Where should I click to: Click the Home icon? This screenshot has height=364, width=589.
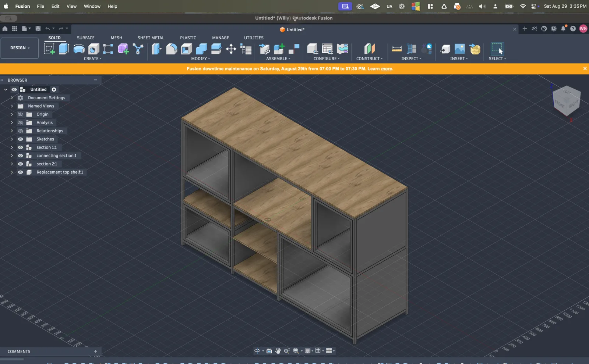(x=5, y=28)
